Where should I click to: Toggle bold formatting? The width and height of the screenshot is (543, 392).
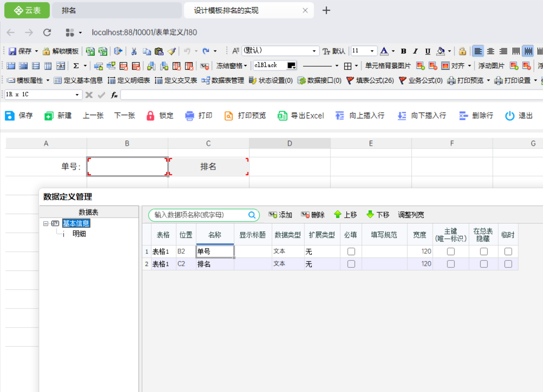click(x=404, y=51)
